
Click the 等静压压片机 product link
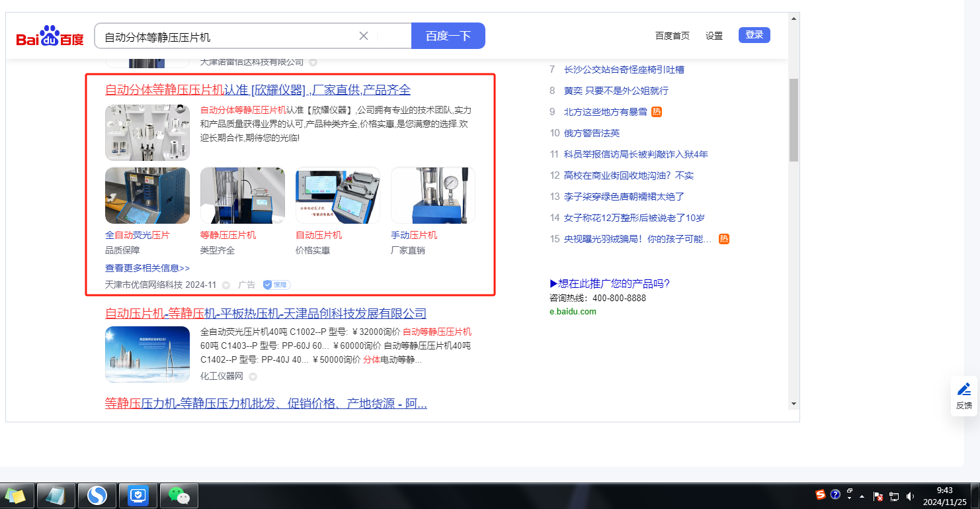228,235
